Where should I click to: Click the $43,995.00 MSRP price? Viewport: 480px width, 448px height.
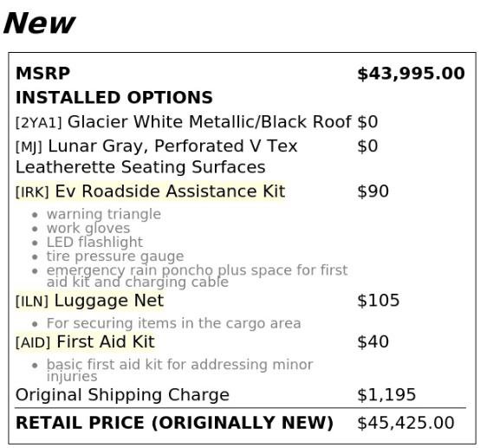(x=412, y=74)
